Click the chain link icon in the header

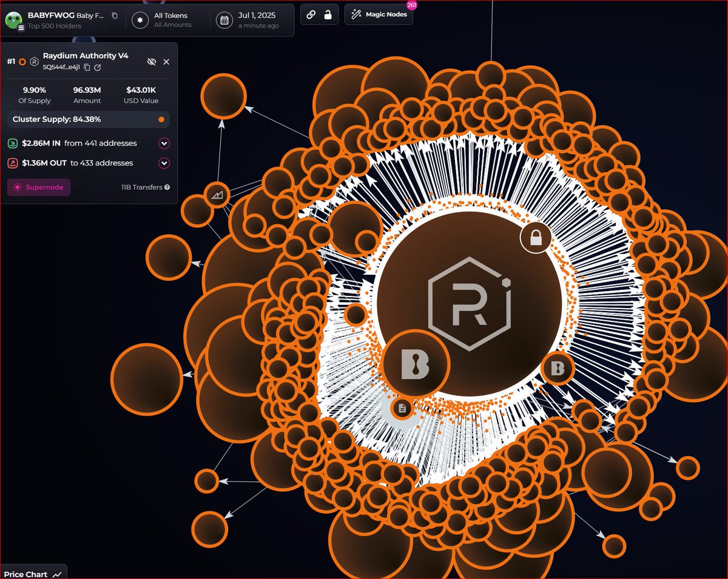[311, 15]
